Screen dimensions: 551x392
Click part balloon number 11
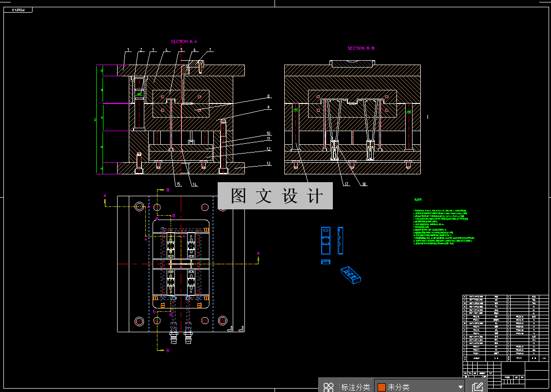click(x=268, y=139)
